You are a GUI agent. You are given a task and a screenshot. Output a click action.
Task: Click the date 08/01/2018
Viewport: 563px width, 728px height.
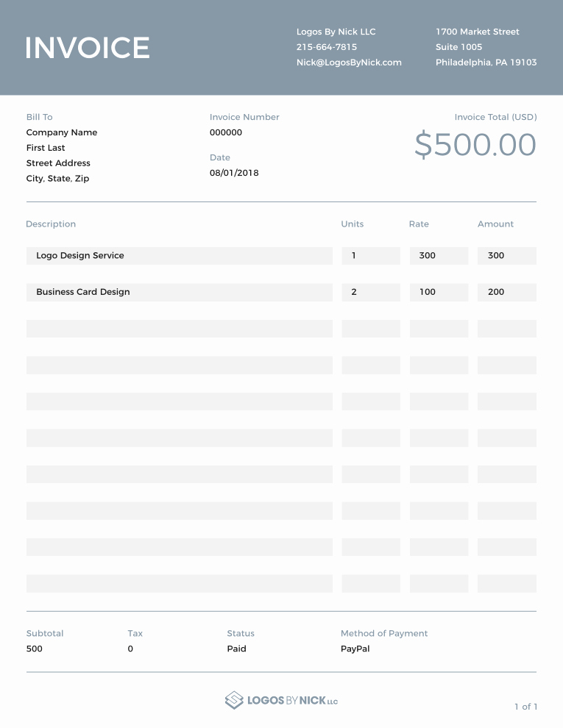tap(234, 173)
